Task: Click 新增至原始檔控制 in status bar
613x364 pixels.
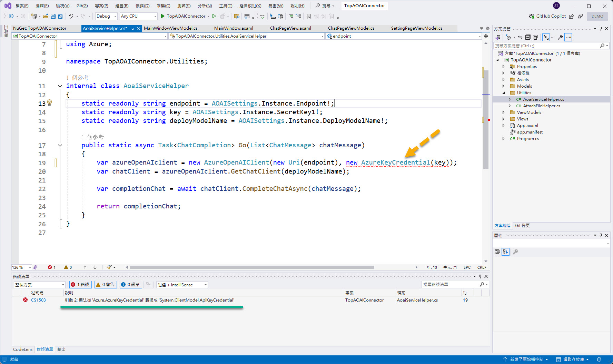Action: click(526, 360)
